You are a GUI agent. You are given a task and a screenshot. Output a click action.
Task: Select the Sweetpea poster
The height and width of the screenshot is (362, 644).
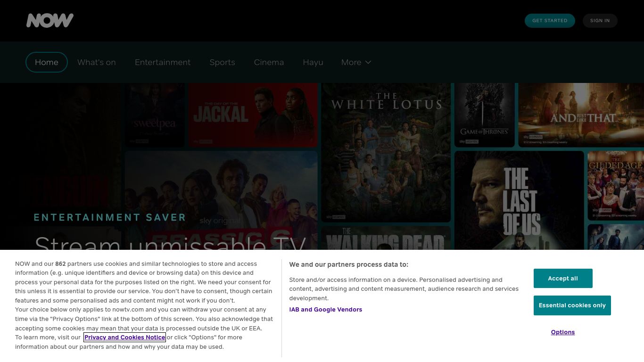[155, 115]
